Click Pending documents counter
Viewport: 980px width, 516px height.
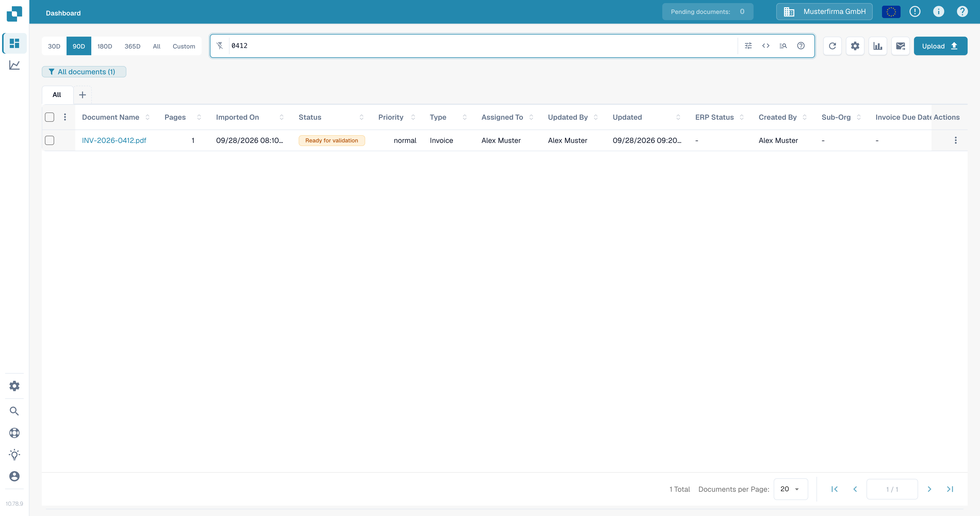tap(708, 12)
